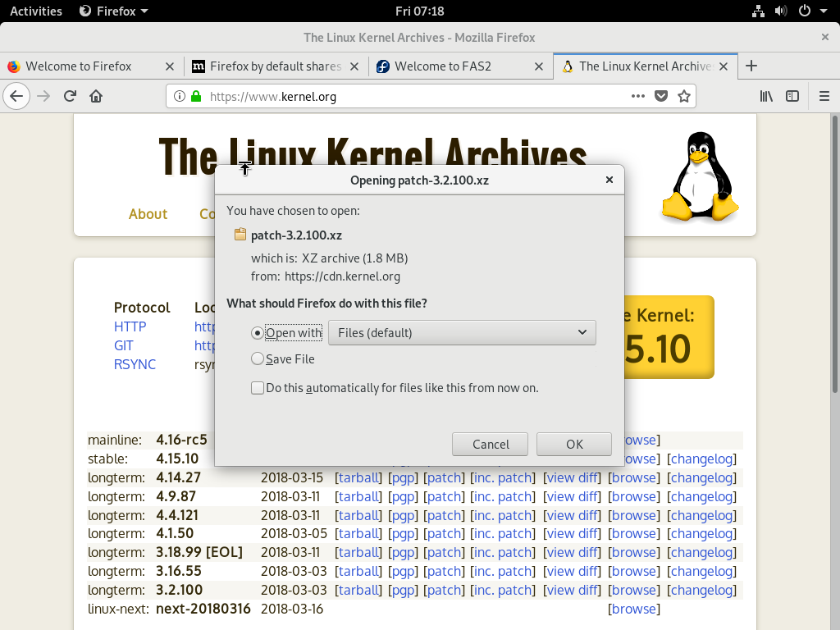840x630 pixels.
Task: Open the HTTP protocol link
Action: (x=130, y=326)
